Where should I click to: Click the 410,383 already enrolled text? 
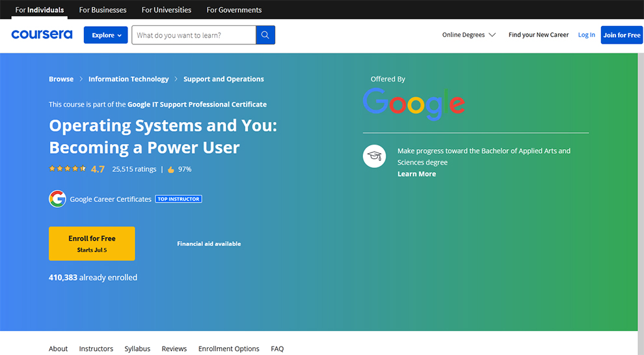(93, 277)
